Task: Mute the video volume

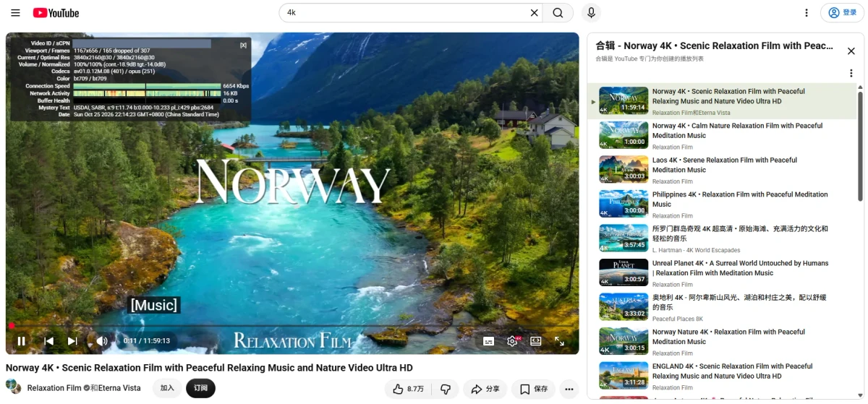Action: pos(102,341)
